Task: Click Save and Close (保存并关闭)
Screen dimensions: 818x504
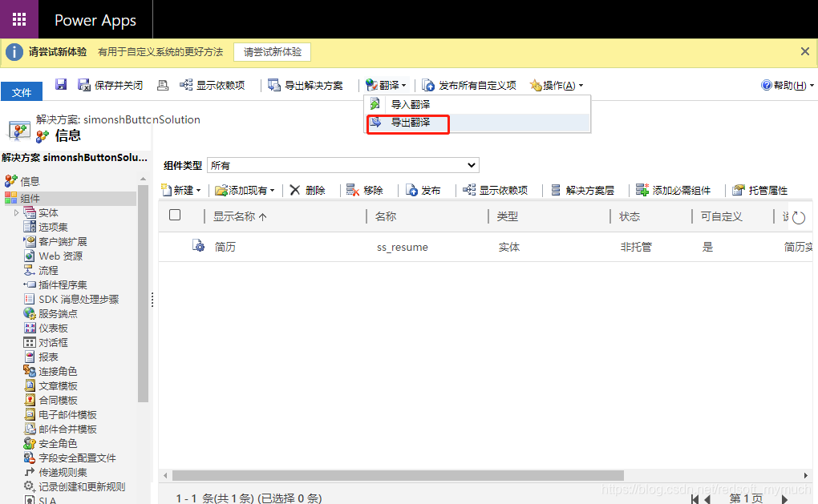Action: pyautogui.click(x=110, y=85)
